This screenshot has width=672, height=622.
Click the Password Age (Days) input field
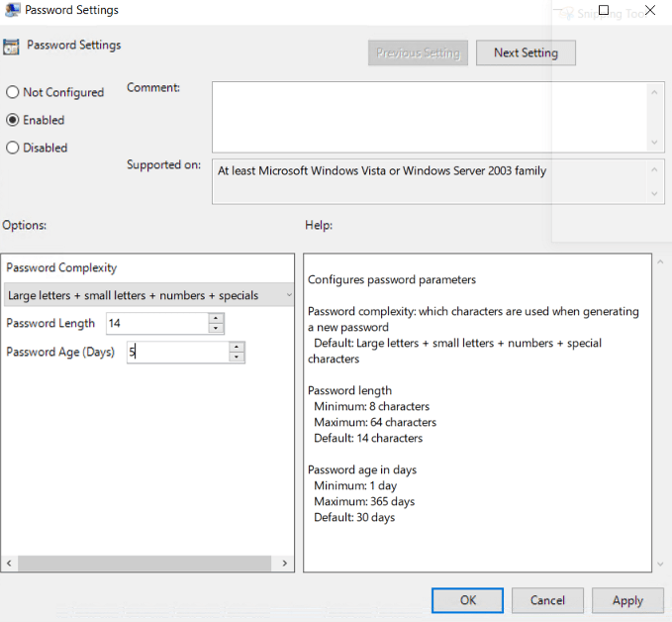(x=176, y=352)
